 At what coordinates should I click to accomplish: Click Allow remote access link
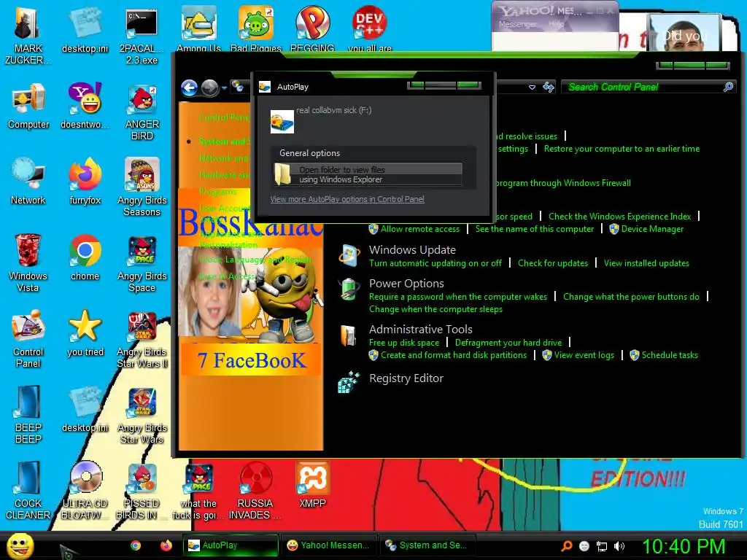point(420,229)
